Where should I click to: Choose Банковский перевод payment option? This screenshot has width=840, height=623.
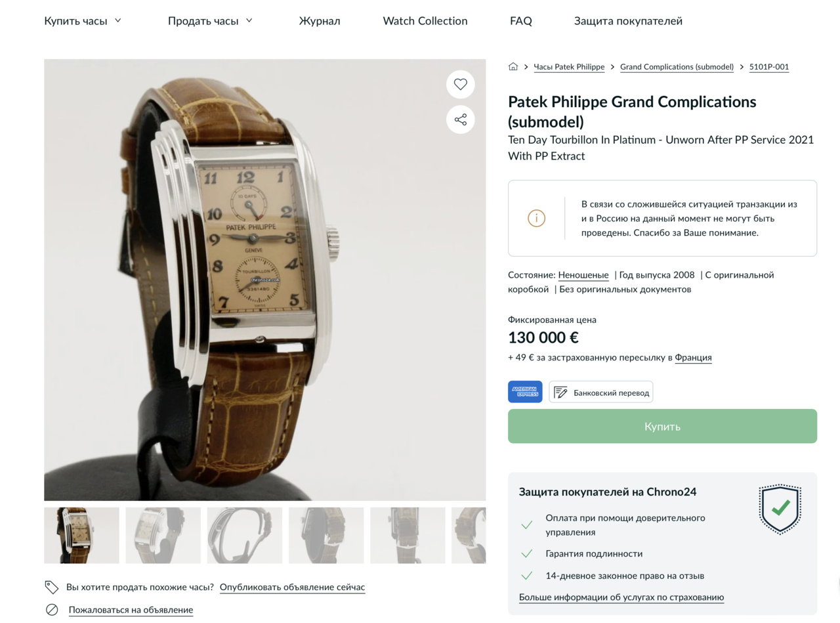point(601,392)
